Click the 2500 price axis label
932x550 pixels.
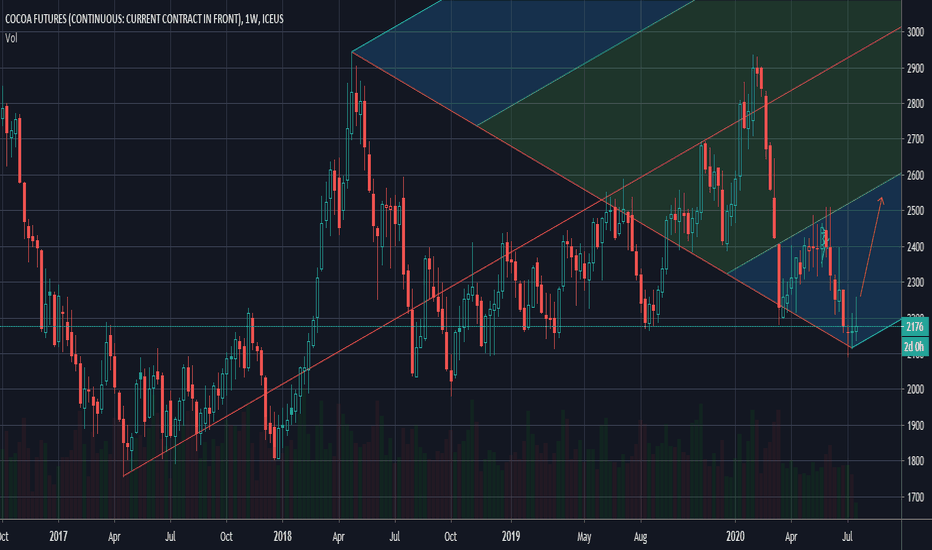(915, 210)
